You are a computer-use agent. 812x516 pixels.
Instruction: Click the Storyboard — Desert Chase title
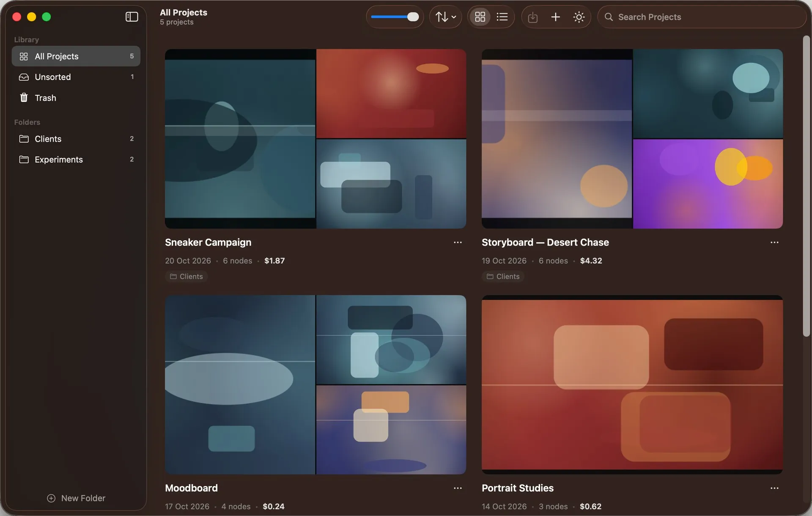[545, 243]
